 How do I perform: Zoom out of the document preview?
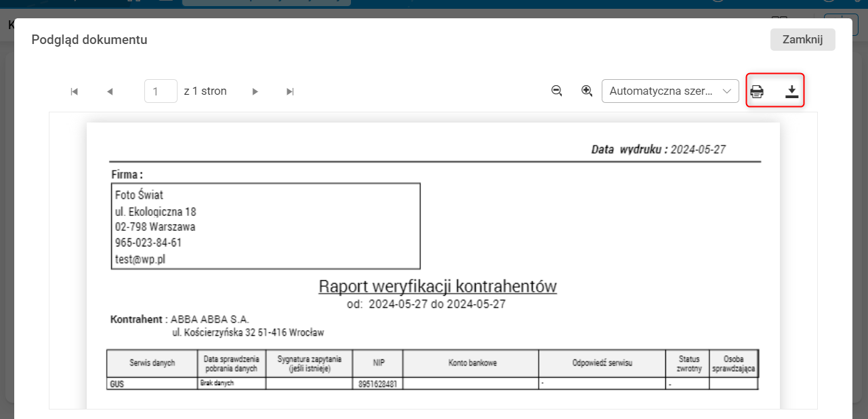pyautogui.click(x=556, y=91)
